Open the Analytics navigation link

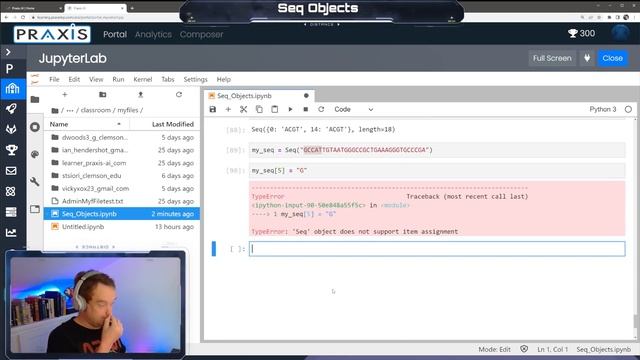(x=153, y=34)
